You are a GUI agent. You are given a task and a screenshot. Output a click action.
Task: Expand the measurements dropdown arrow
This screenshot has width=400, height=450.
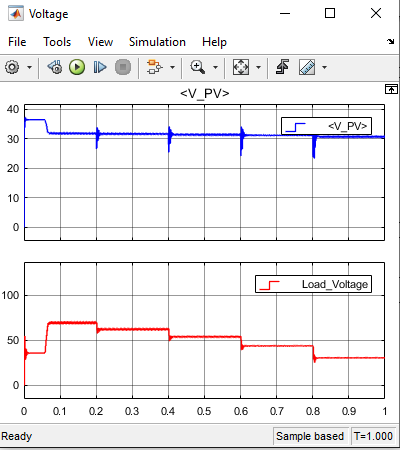(324, 67)
